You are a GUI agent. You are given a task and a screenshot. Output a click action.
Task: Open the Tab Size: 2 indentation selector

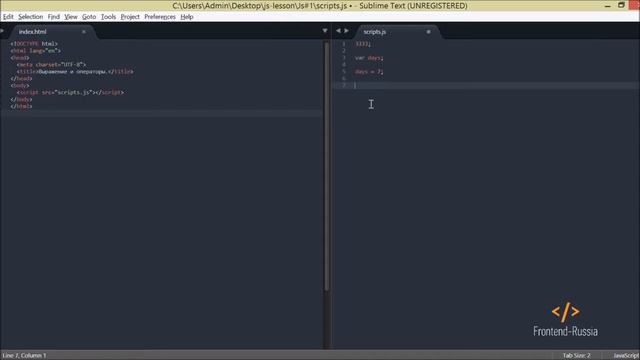pyautogui.click(x=576, y=356)
